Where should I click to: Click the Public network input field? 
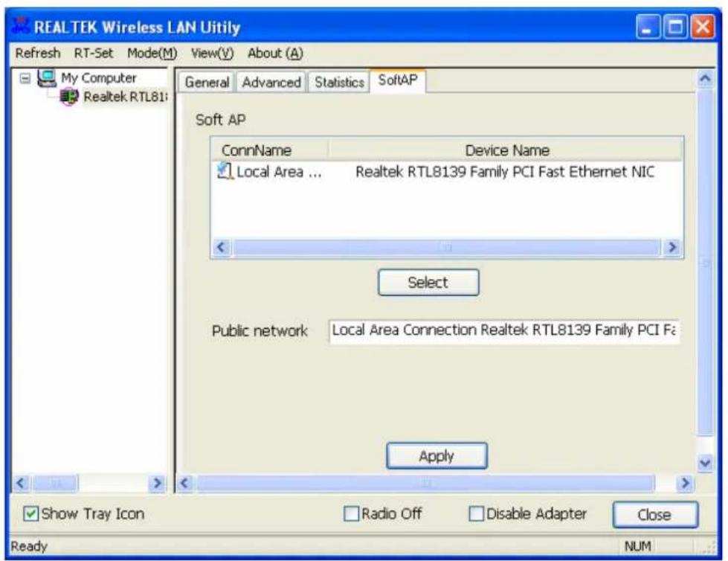(504, 330)
